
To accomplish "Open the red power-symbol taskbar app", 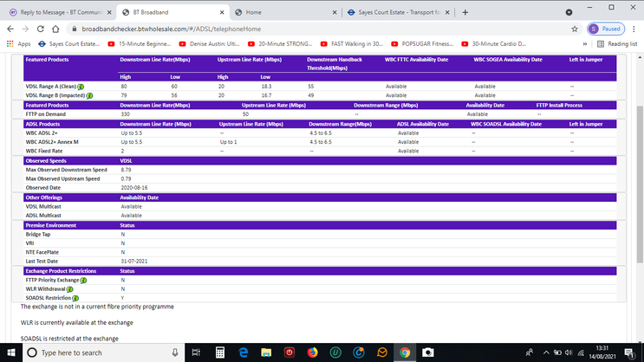I will pyautogui.click(x=289, y=352).
